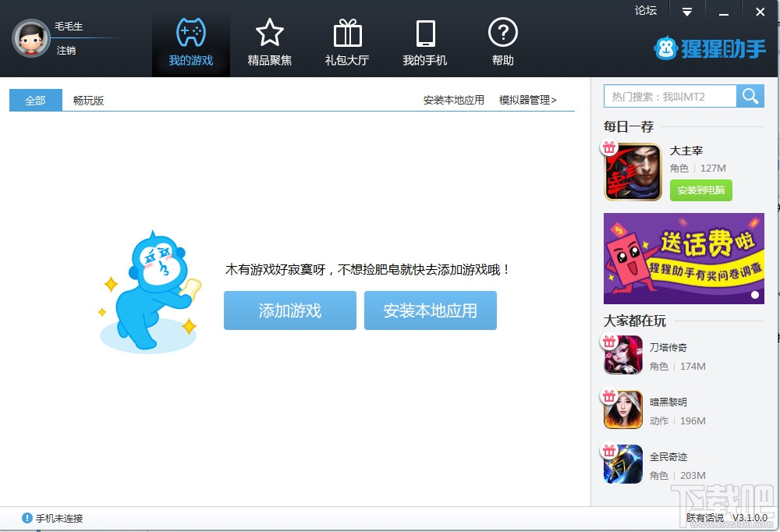Image resolution: width=780 pixels, height=532 pixels.
Task: Click the phone not connected warning icon
Action: coord(27,518)
